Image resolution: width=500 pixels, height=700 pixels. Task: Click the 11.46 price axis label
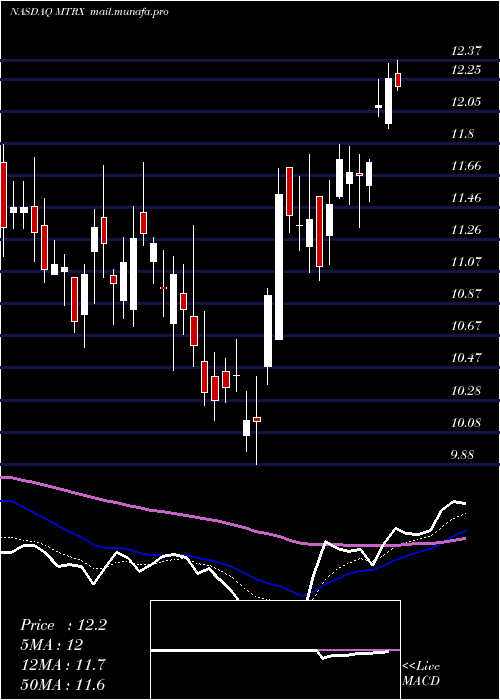[x=466, y=198]
